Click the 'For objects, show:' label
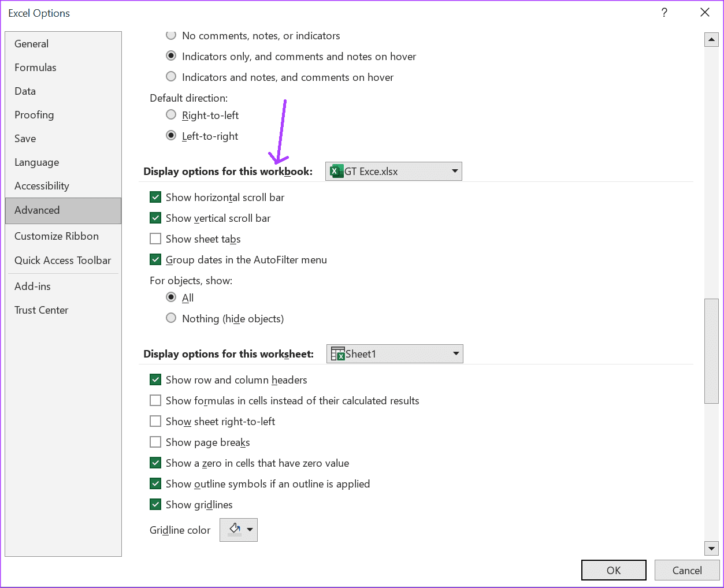 pyautogui.click(x=191, y=281)
